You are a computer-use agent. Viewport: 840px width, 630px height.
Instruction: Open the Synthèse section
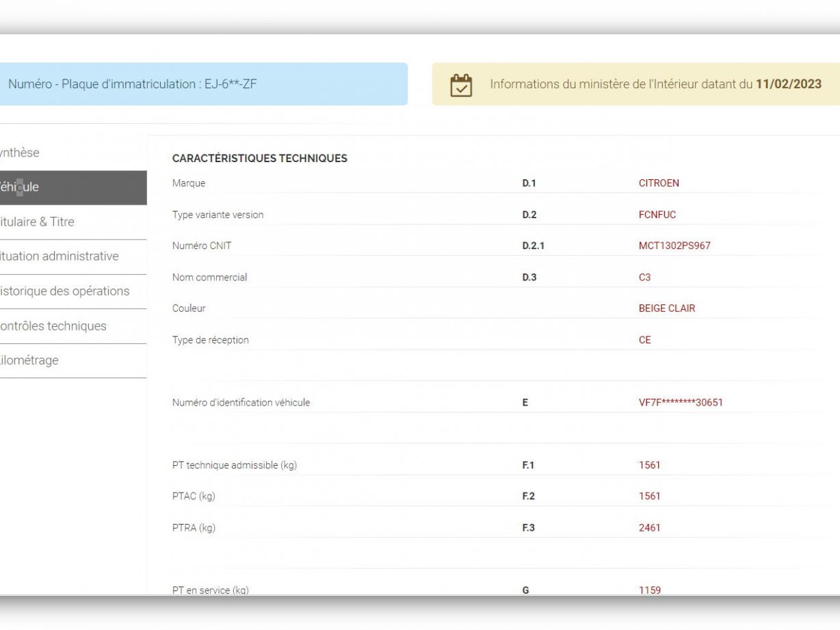(21, 153)
